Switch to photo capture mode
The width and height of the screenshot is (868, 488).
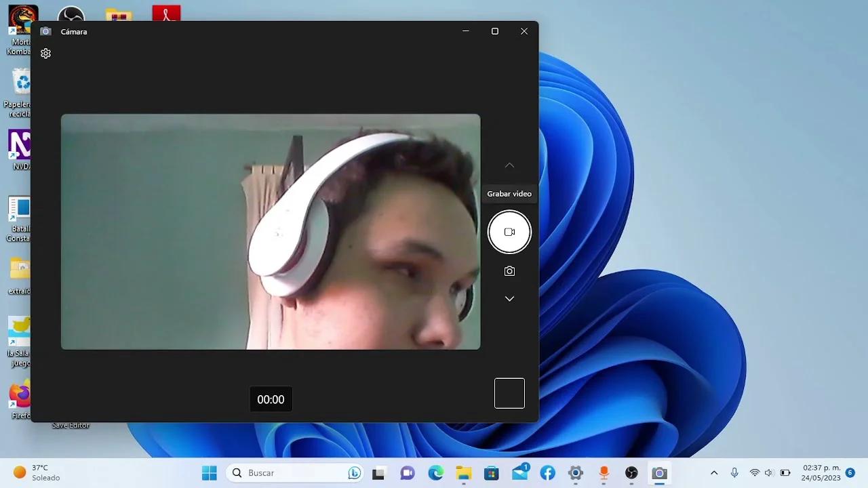tap(509, 270)
